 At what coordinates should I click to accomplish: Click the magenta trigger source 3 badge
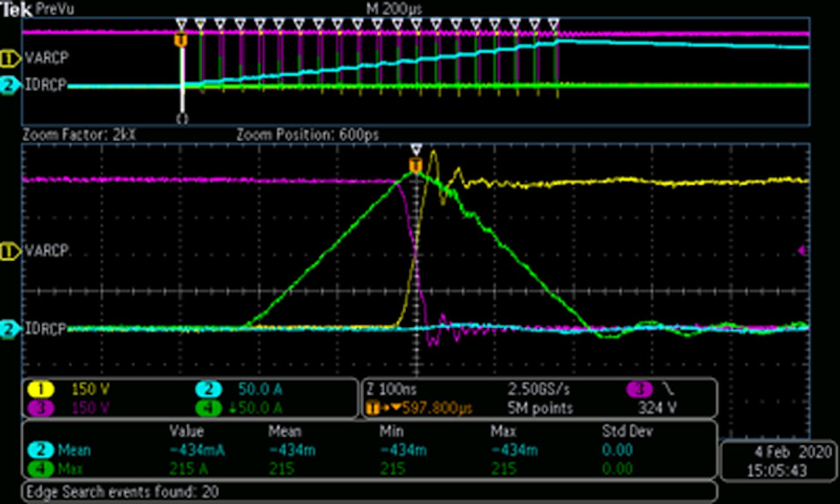(639, 390)
